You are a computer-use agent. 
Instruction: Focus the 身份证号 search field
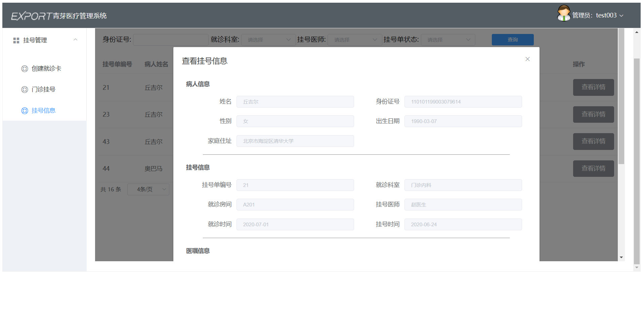171,40
